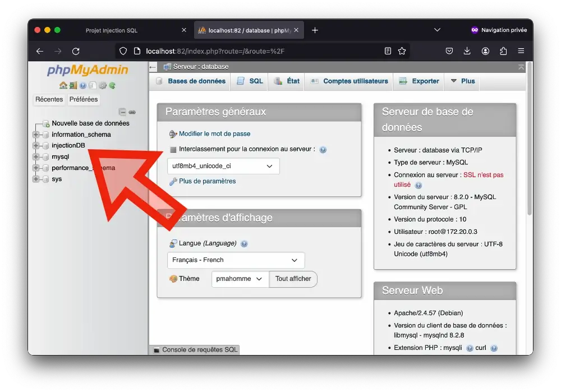Open Firefox extensions puzzle icon
Image resolution: width=561 pixels, height=392 pixels.
[x=503, y=51]
